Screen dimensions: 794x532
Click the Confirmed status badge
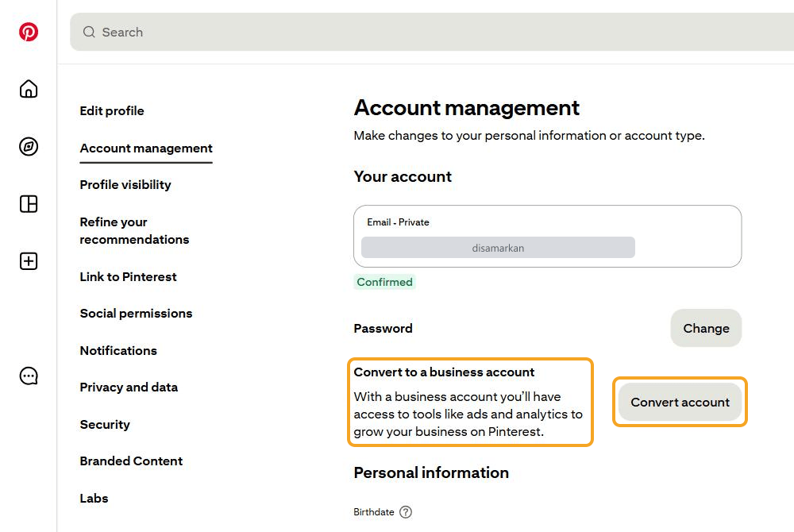385,282
